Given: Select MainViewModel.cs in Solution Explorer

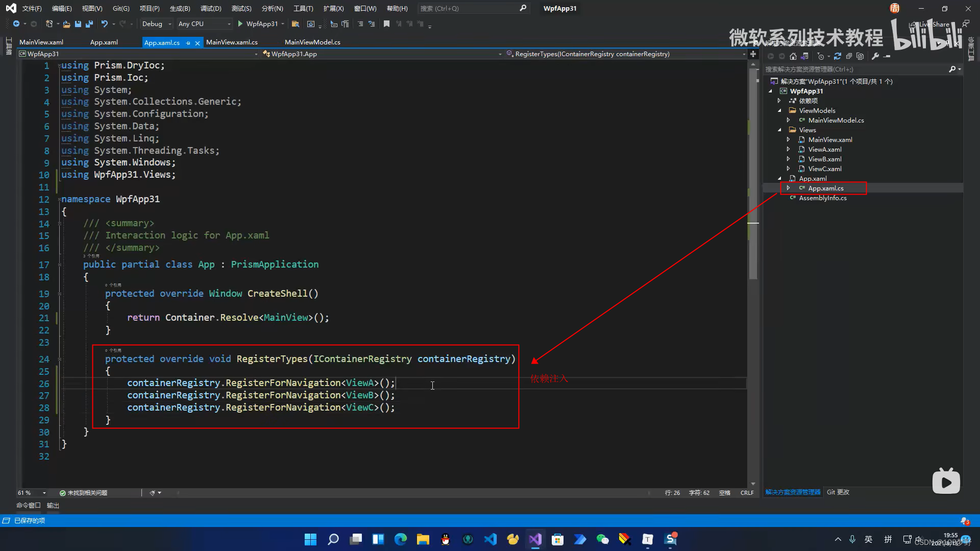Looking at the screenshot, I should pos(836,121).
